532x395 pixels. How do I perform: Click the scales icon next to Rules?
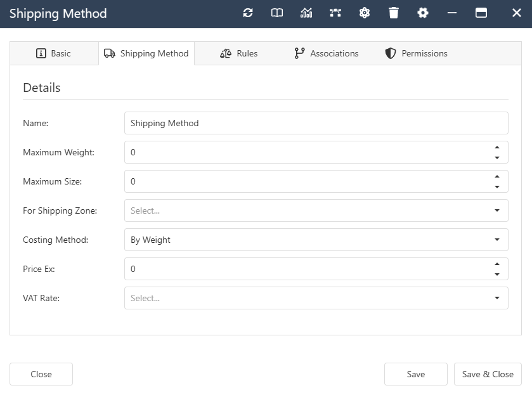click(x=225, y=53)
